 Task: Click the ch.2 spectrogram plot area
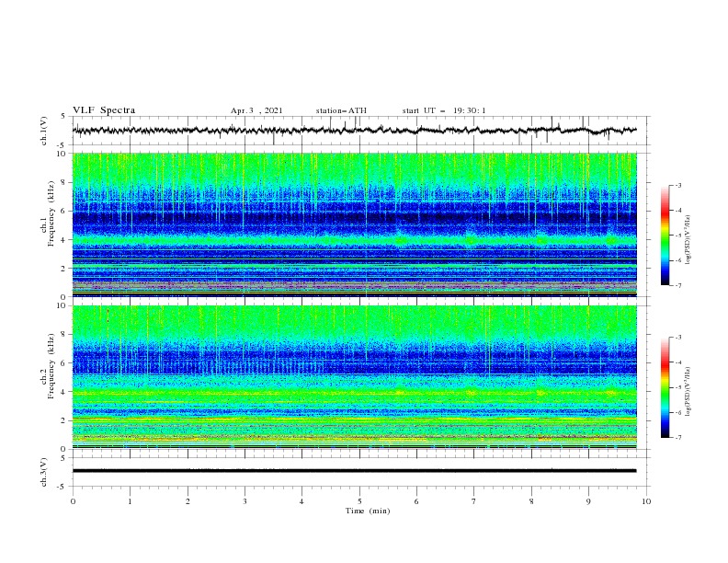click(355, 377)
